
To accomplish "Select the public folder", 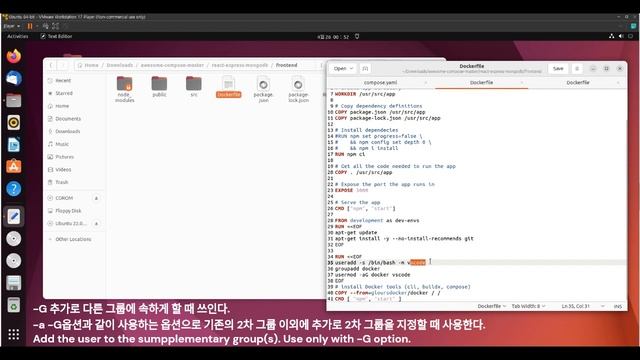I will (x=159, y=86).
